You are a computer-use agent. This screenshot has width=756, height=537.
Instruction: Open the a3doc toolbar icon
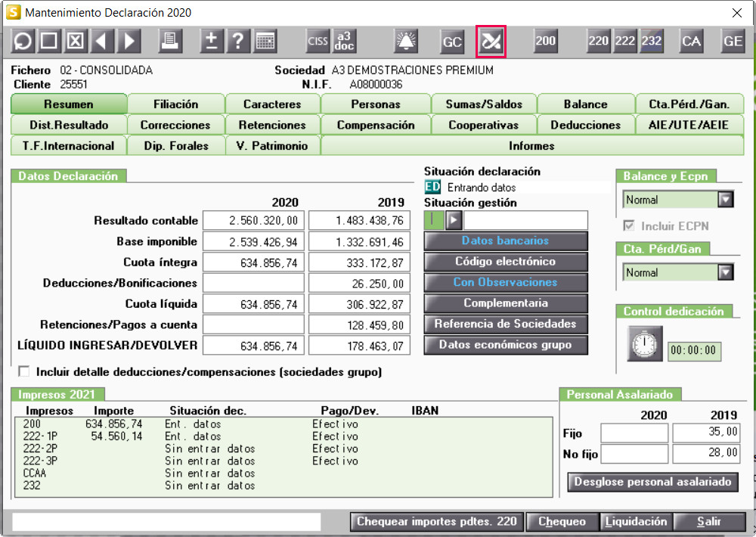[x=344, y=42]
